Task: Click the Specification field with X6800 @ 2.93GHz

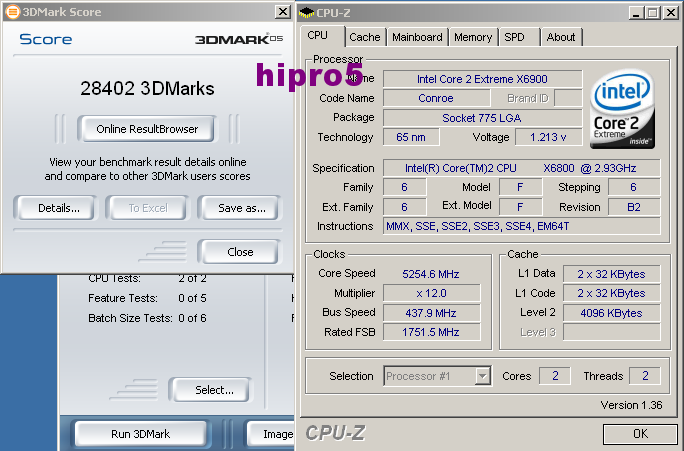Action: click(521, 168)
